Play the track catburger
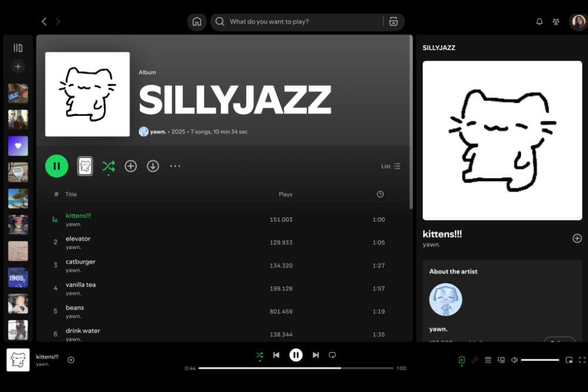Viewport: 588px width, 392px height. point(224,265)
